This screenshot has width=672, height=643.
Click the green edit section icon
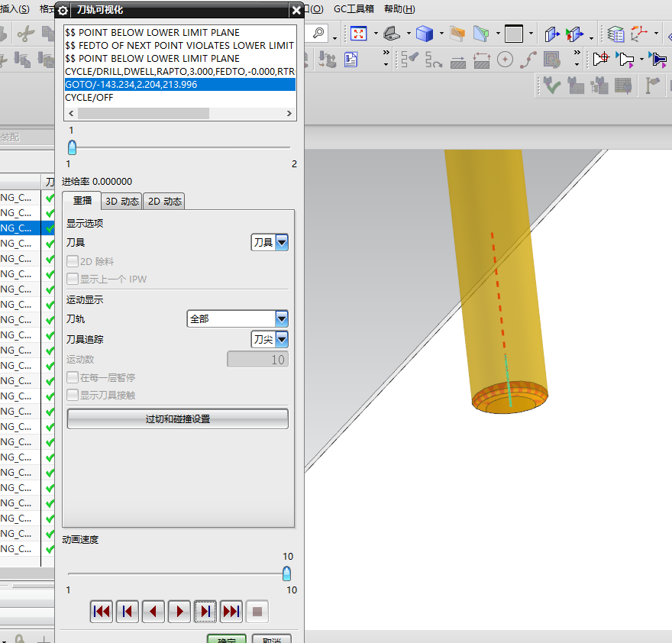[481, 34]
